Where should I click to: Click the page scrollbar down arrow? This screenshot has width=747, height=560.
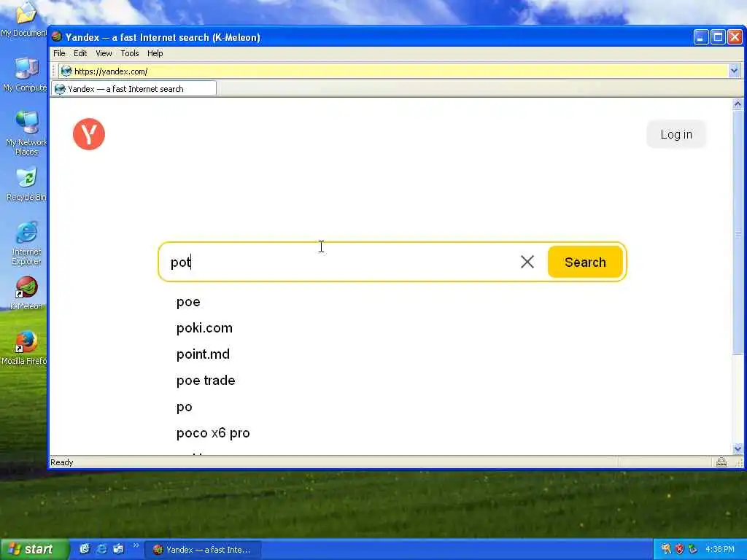[x=738, y=448]
